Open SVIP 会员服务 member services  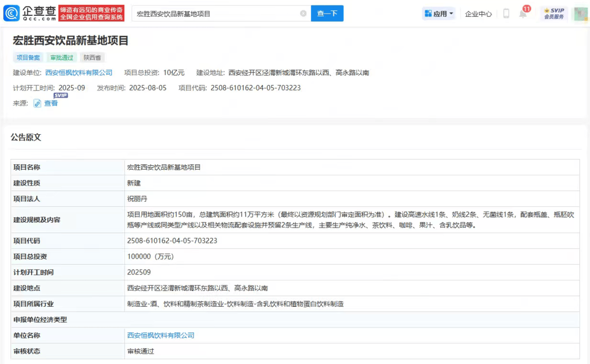click(x=554, y=13)
